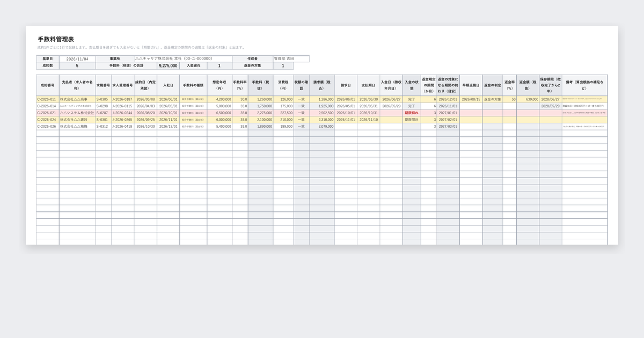Select the 消費税（円）column header
The width and height of the screenshot is (644, 338).
point(283,85)
